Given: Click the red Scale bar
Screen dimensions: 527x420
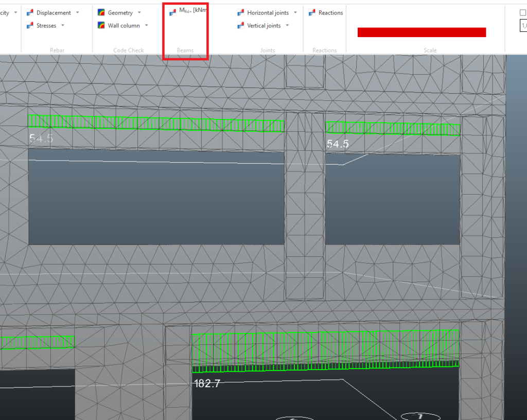Looking at the screenshot, I should [x=421, y=32].
